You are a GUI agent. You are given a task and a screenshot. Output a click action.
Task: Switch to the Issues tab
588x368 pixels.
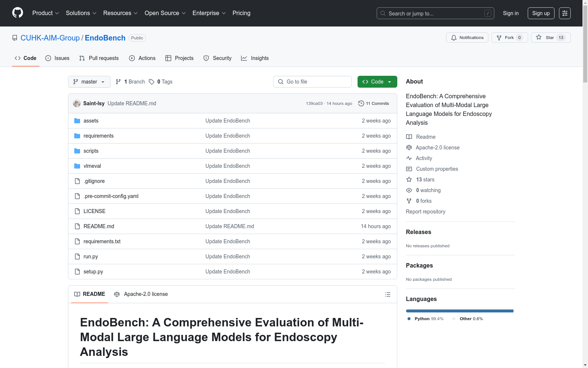(x=57, y=58)
